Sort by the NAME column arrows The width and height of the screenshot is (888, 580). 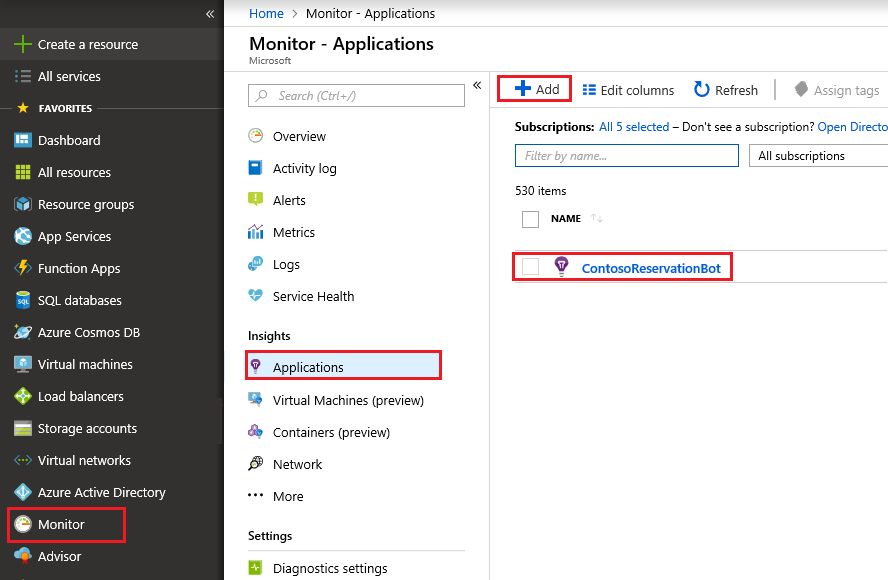click(x=597, y=218)
